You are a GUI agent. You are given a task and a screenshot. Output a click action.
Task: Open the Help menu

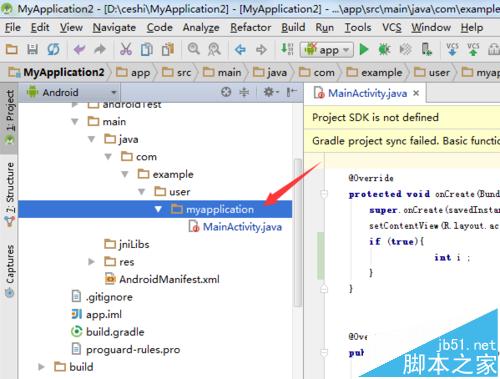tap(472, 27)
